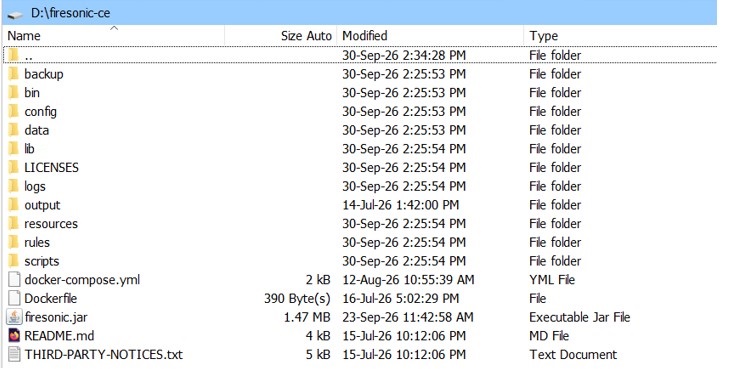Select the lib folder icon

click(x=14, y=148)
